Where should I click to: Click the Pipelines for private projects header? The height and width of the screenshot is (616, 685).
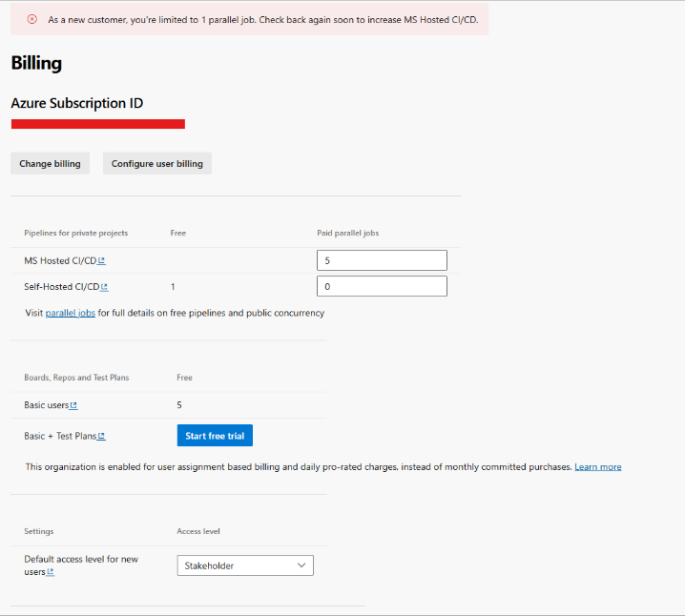click(76, 233)
